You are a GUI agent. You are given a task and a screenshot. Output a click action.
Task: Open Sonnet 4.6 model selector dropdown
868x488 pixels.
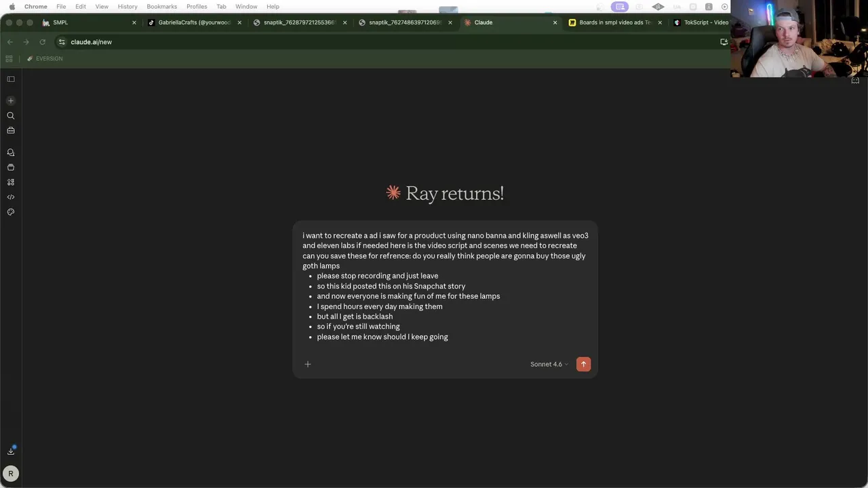(x=549, y=365)
